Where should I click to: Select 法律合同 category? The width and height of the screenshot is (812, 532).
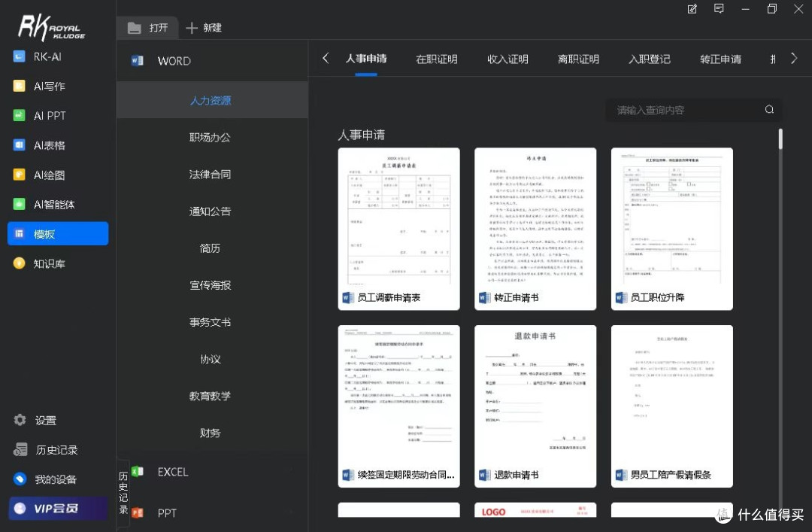[210, 175]
